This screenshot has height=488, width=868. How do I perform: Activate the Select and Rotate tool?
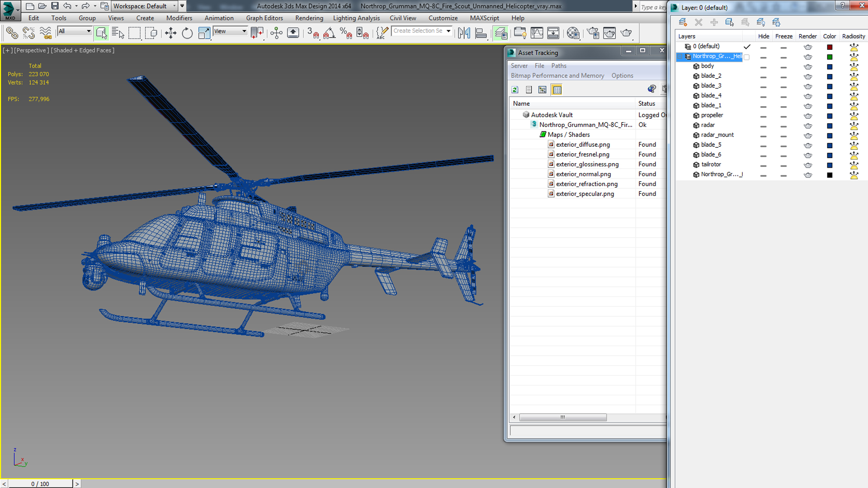[187, 33]
